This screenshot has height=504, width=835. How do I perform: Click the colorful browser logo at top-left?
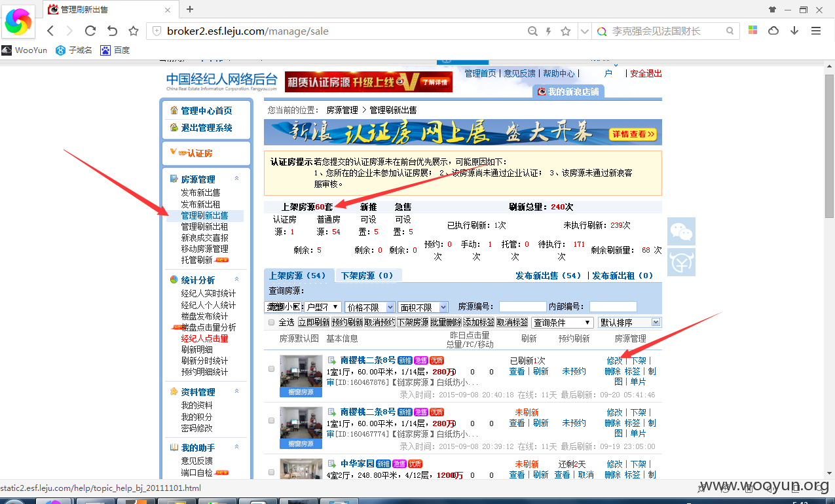coord(18,22)
